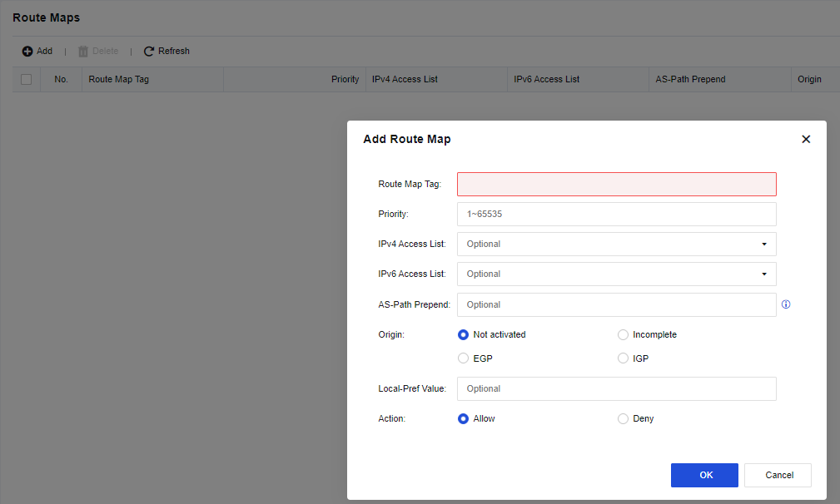Viewport: 840px width, 504px height.
Task: Choose IGP as the origin
Action: pyautogui.click(x=623, y=358)
